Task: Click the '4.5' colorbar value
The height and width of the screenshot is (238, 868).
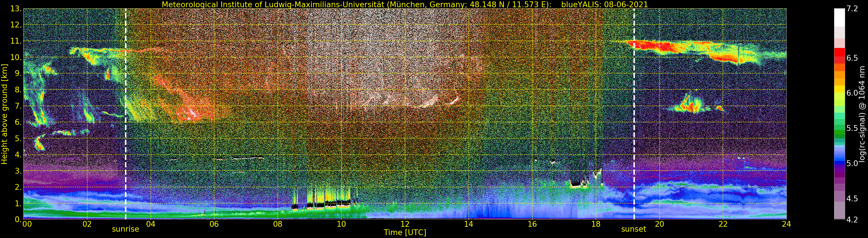Action: [852, 198]
